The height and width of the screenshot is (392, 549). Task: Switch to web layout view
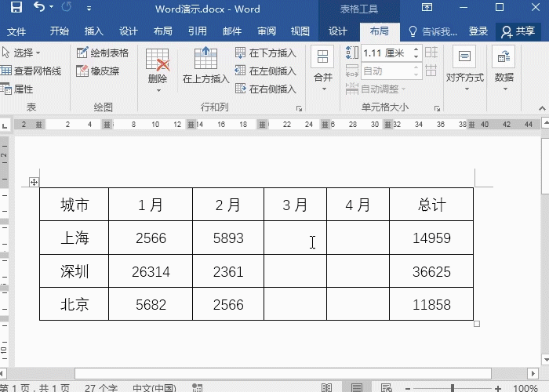(x=386, y=388)
